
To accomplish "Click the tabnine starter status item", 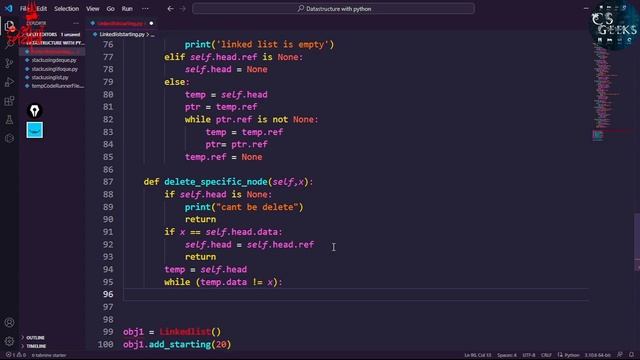I will (x=49, y=355).
